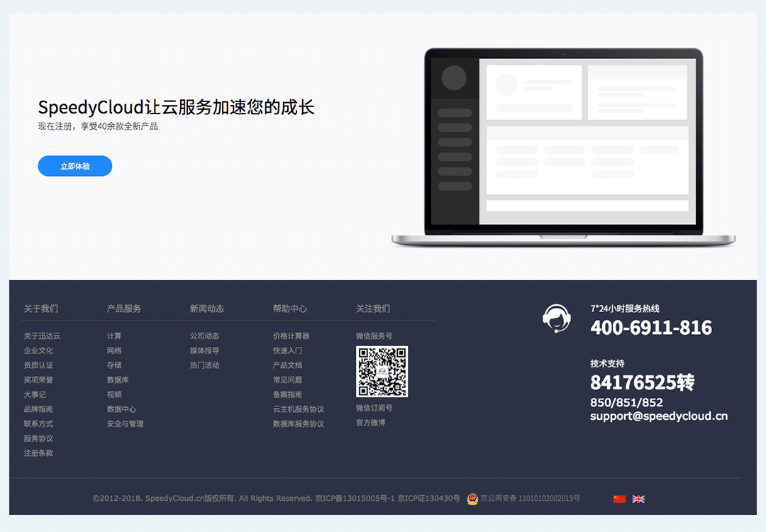The width and height of the screenshot is (766, 532).
Task: Open the 常见问题 help link
Action: click(x=288, y=380)
